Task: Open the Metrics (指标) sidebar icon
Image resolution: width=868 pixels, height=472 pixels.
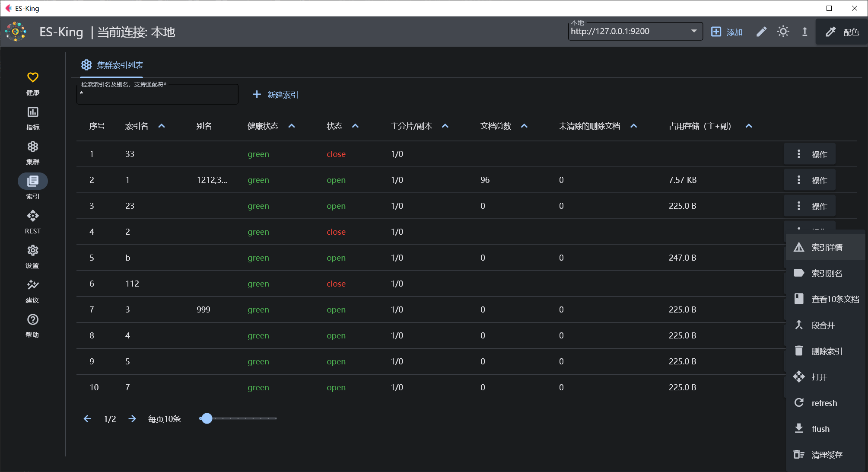Action: pyautogui.click(x=33, y=112)
